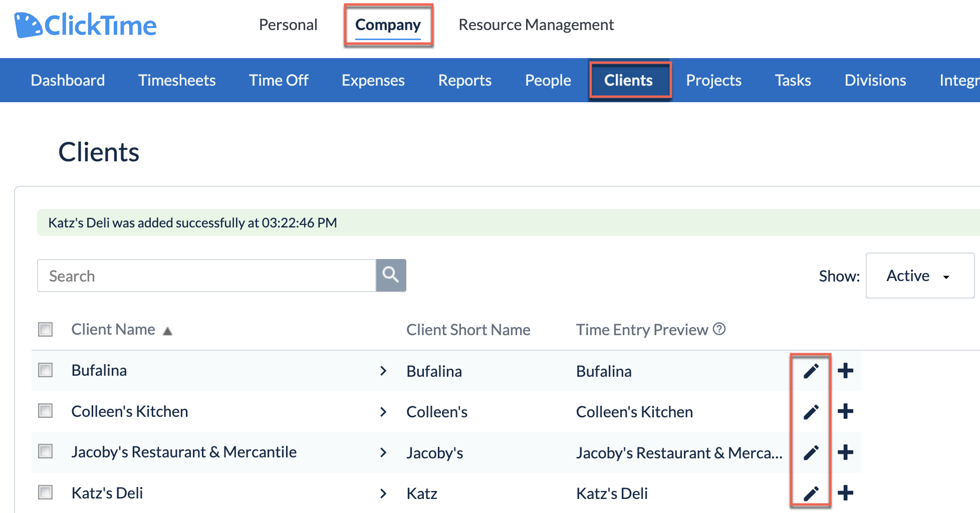
Task: Click the short name "Colleen's"
Action: [437, 412]
